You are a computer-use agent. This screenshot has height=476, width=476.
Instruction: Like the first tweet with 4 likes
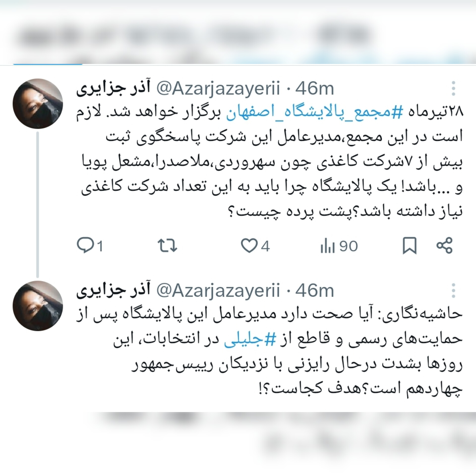pos(255,246)
